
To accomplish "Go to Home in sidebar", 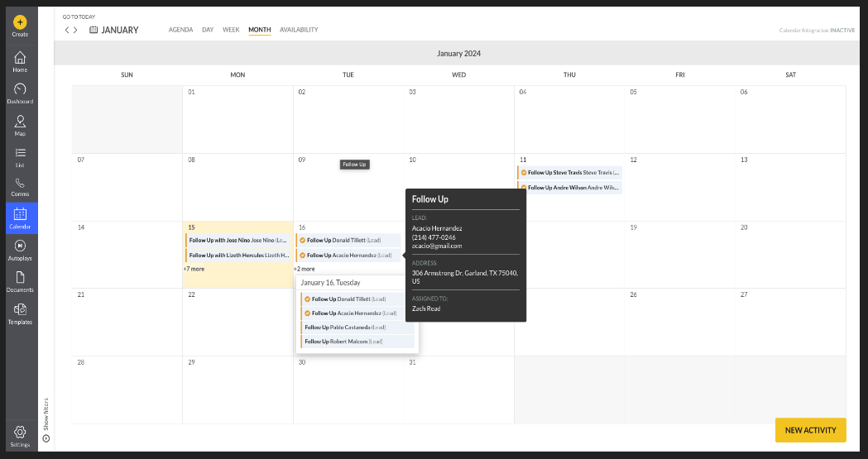I will [20, 61].
